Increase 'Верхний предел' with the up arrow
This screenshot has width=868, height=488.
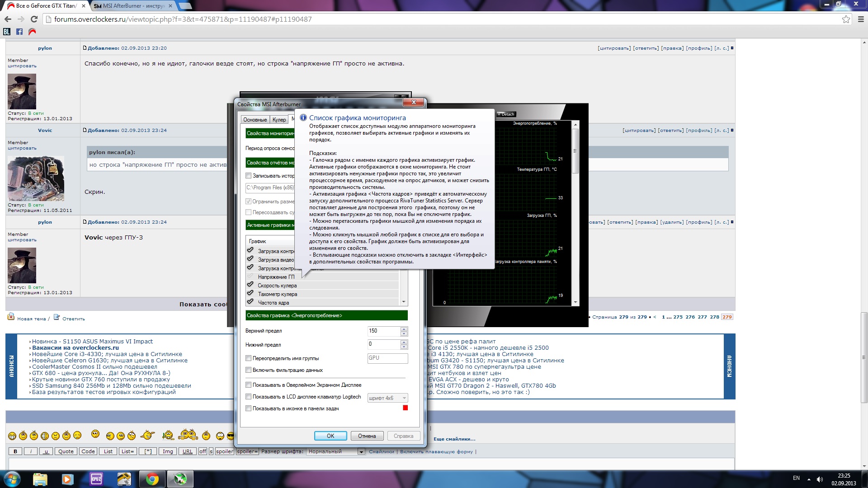coord(404,329)
